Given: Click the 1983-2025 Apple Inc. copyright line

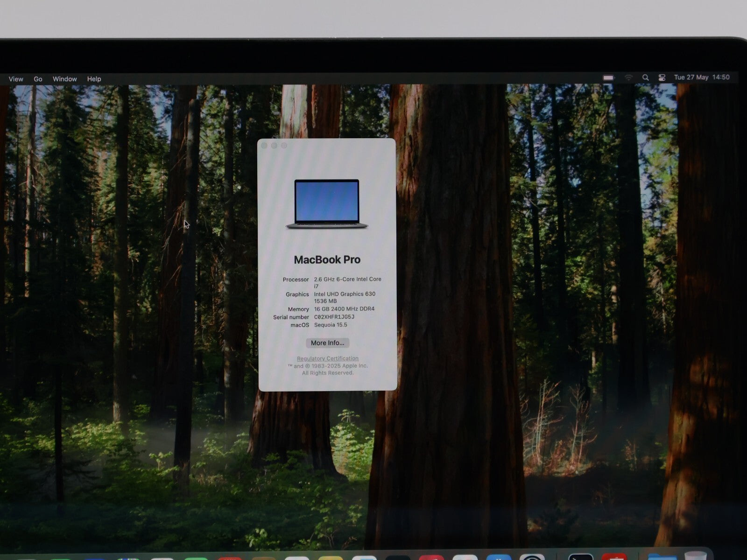Looking at the screenshot, I should coord(328,366).
